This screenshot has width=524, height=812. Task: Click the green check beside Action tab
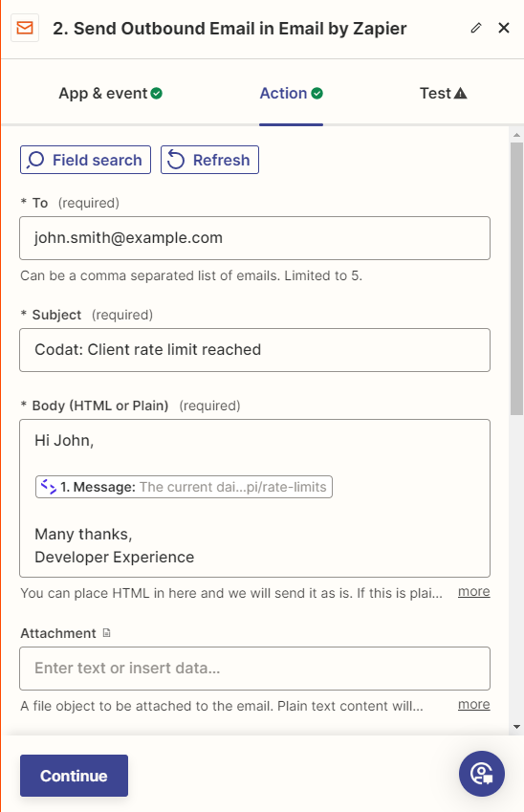click(x=317, y=93)
